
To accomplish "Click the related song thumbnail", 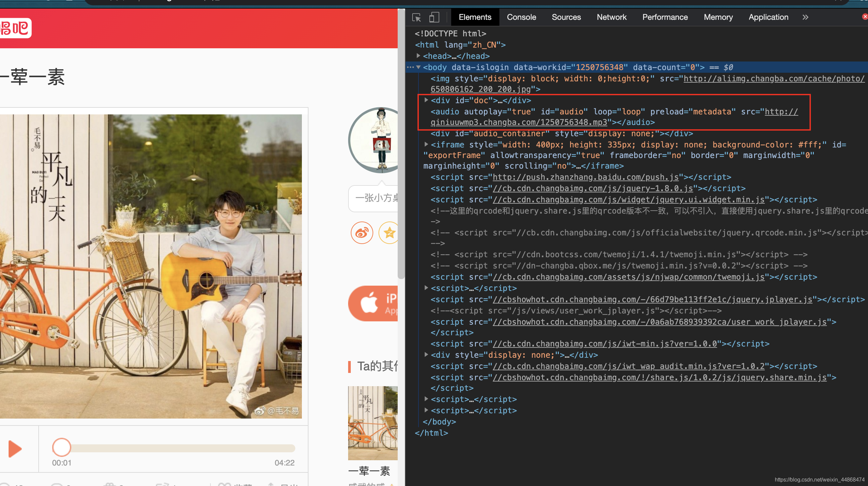I will (x=373, y=423).
